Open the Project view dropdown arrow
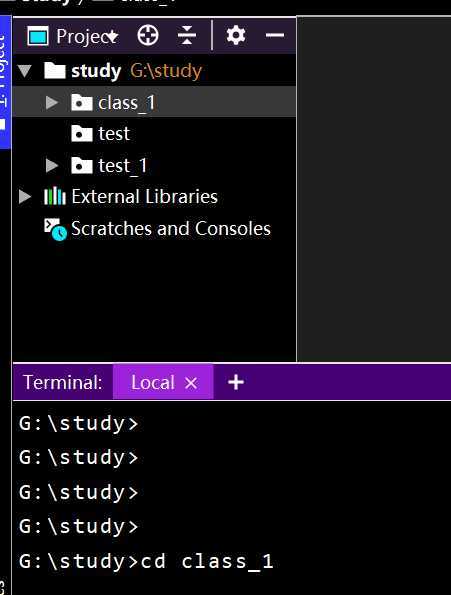Screen dimensions: 451x595 [113, 37]
